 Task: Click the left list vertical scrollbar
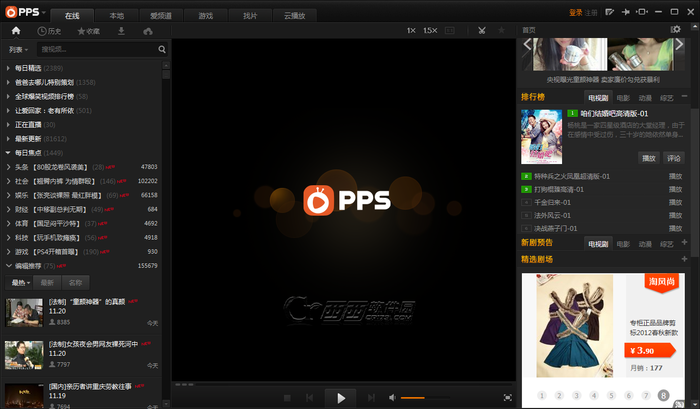(166, 234)
